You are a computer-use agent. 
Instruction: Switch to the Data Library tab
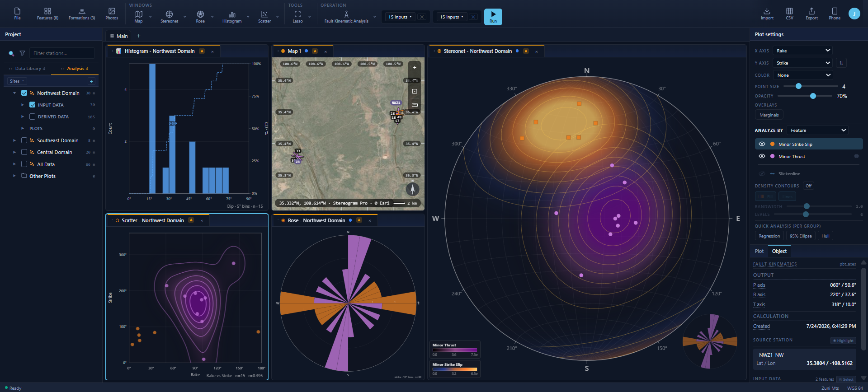pos(28,69)
